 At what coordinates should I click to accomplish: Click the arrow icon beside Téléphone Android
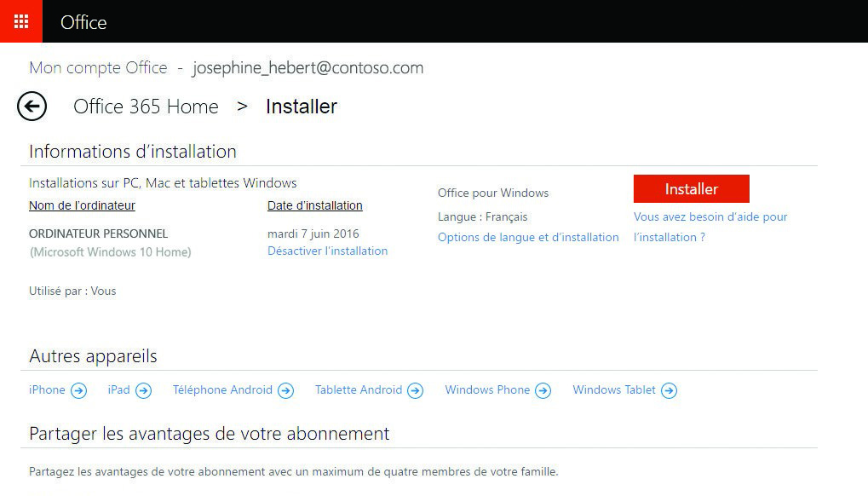click(285, 391)
